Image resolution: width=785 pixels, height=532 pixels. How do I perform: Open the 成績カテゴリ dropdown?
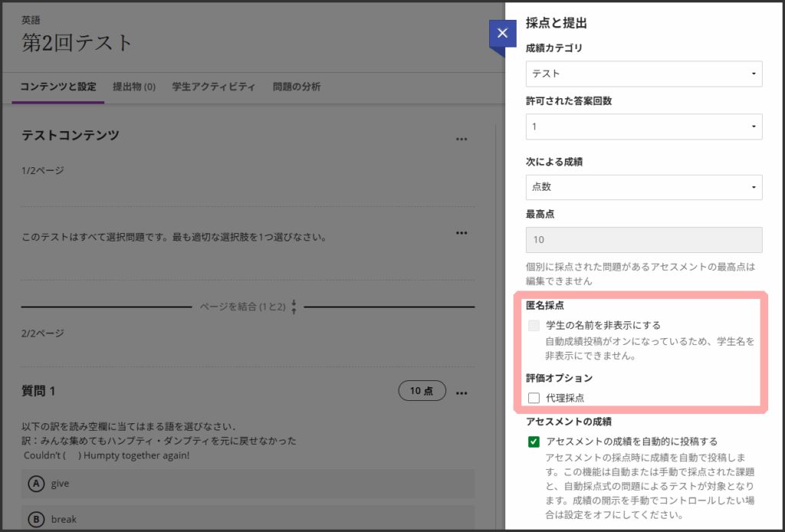coord(643,74)
